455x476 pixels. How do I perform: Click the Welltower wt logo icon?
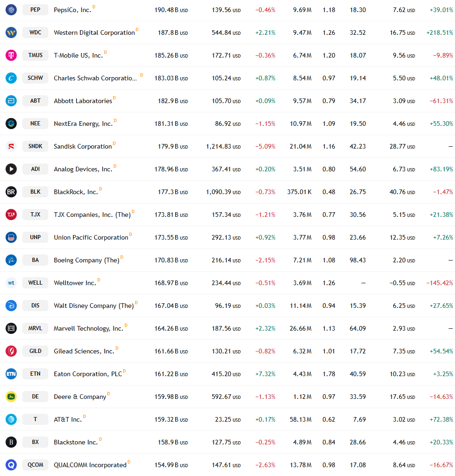(x=11, y=283)
